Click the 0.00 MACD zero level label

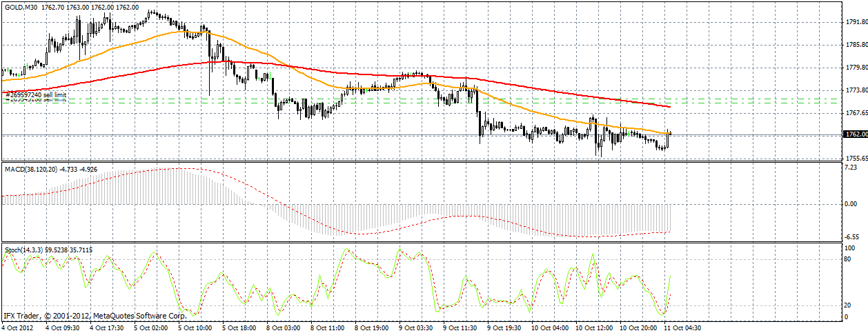pos(853,204)
